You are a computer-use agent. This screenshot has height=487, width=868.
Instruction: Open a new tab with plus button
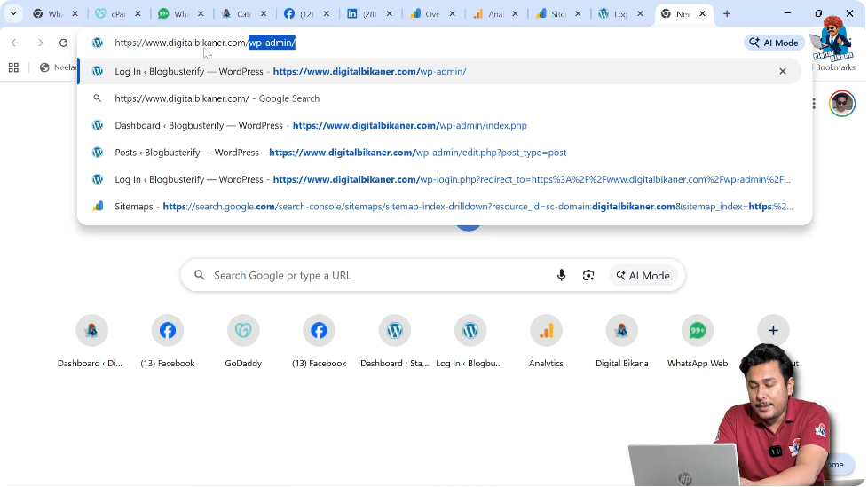point(727,14)
